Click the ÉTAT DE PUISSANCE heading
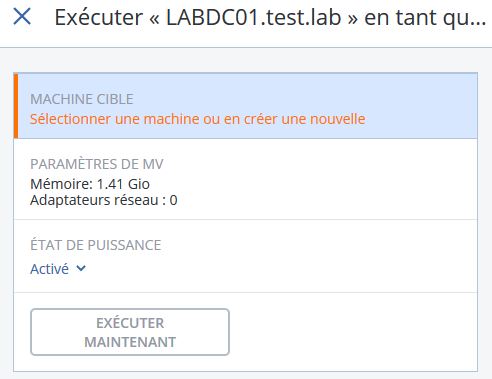Image resolution: width=492 pixels, height=379 pixels. 96,245
